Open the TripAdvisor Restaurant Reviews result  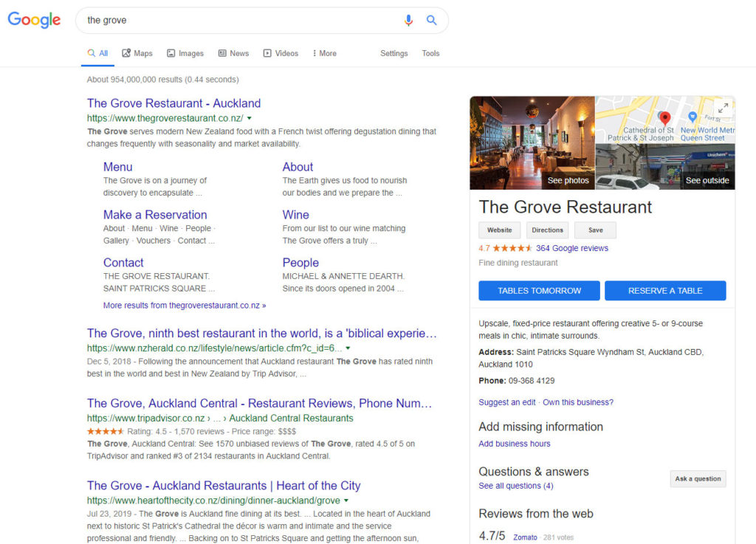point(259,403)
